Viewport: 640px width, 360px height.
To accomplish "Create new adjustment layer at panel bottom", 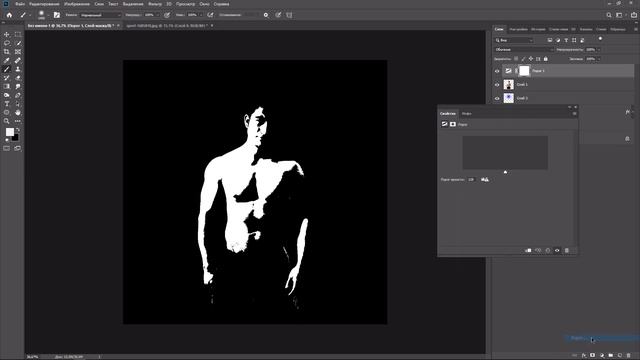I will tap(602, 356).
